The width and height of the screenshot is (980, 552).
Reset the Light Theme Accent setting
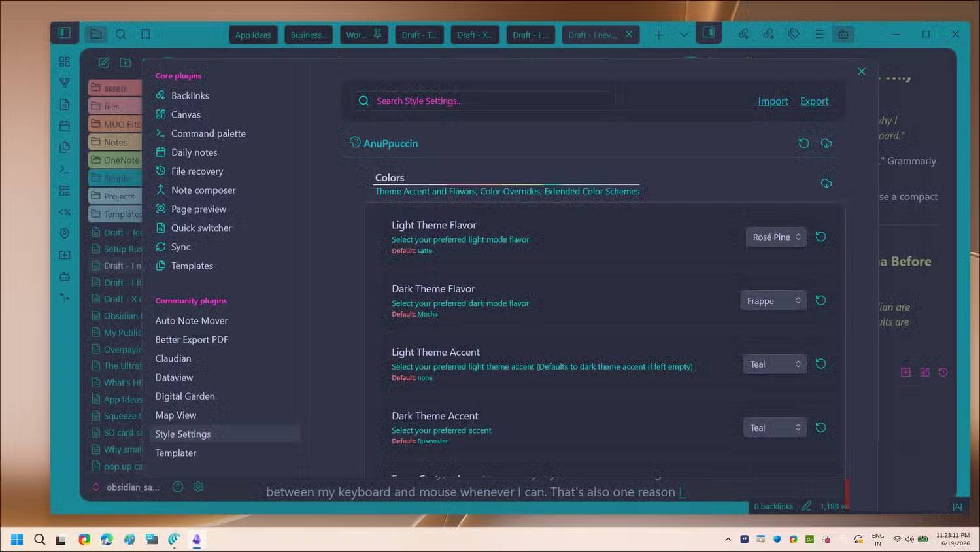[821, 364]
